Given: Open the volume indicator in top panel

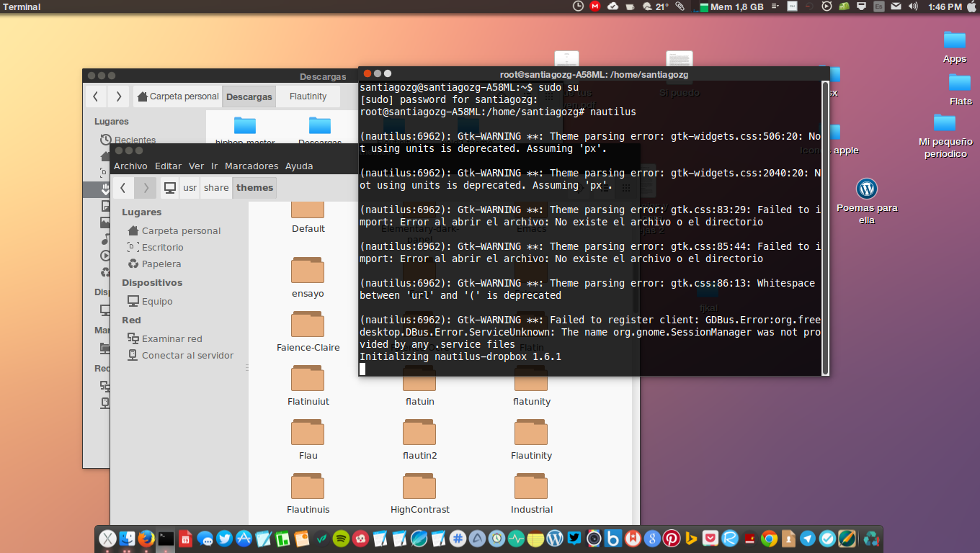Looking at the screenshot, I should pos(914,6).
